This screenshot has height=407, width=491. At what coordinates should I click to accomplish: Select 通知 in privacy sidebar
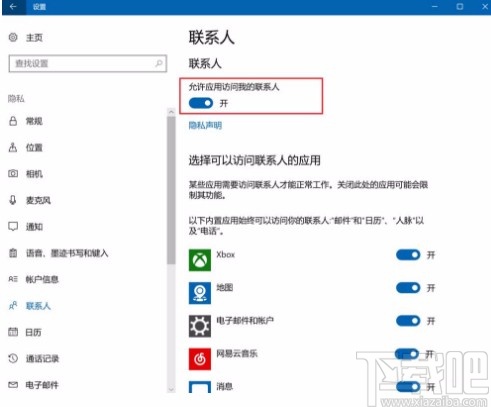(34, 227)
